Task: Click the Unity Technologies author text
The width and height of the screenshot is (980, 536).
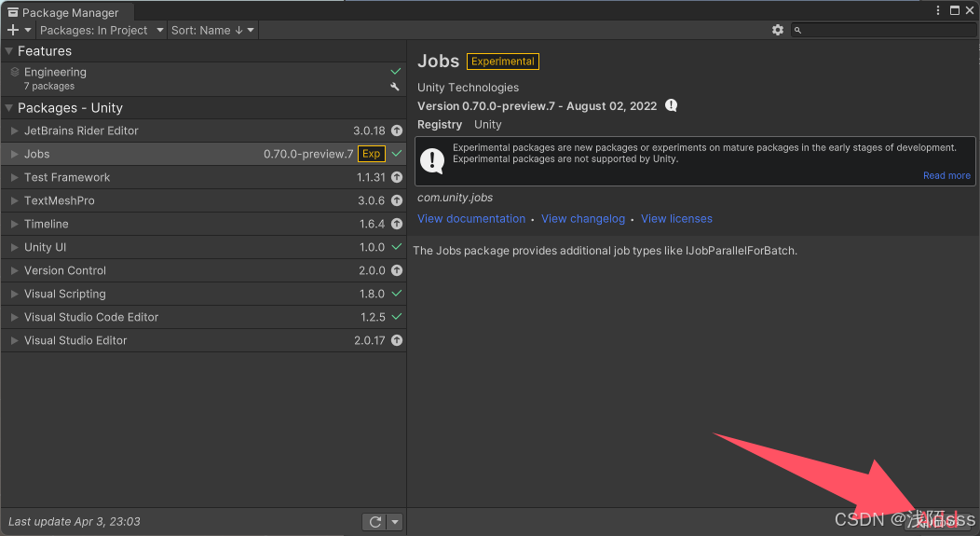Action: point(469,88)
